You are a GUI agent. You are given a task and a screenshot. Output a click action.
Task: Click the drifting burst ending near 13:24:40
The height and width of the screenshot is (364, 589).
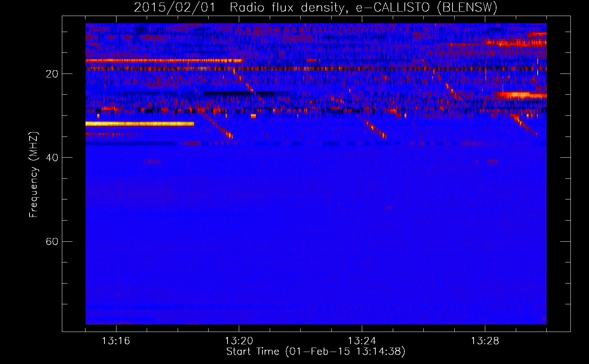371,127
